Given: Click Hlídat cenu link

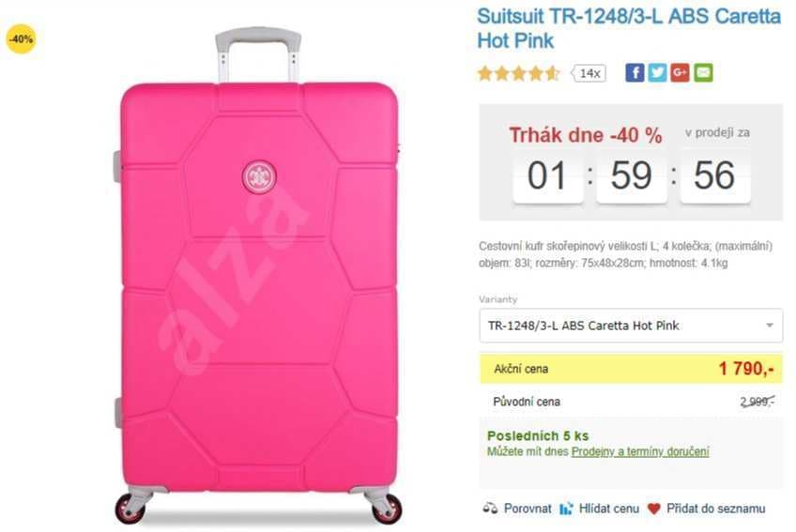Looking at the screenshot, I should (x=608, y=509).
